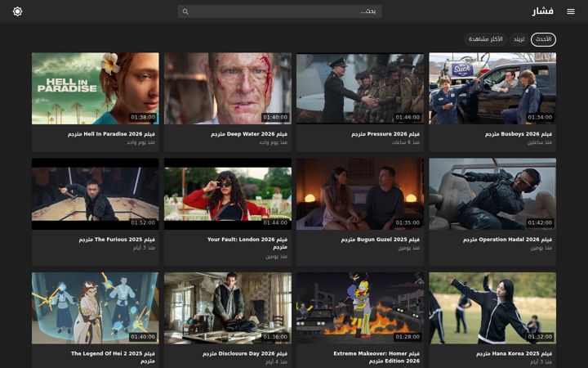The height and width of the screenshot is (368, 588).
Task: Select the الأكثر مشاهدة filter tab
Action: (485, 39)
